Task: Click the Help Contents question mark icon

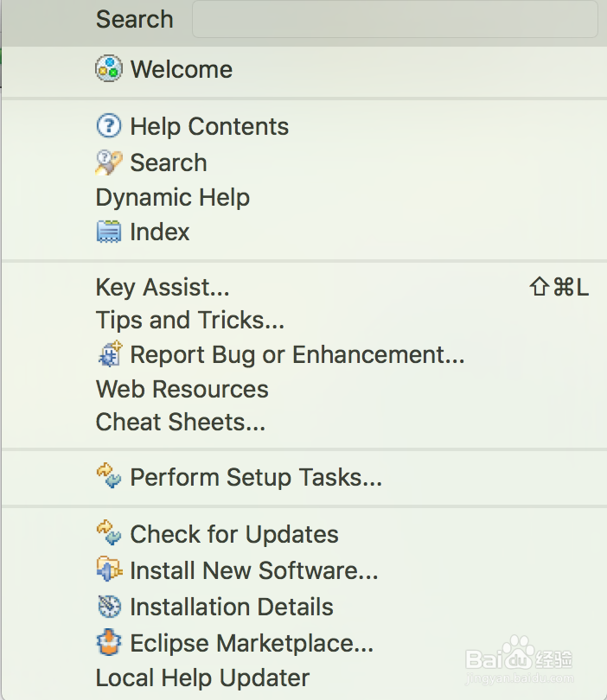Action: [109, 126]
